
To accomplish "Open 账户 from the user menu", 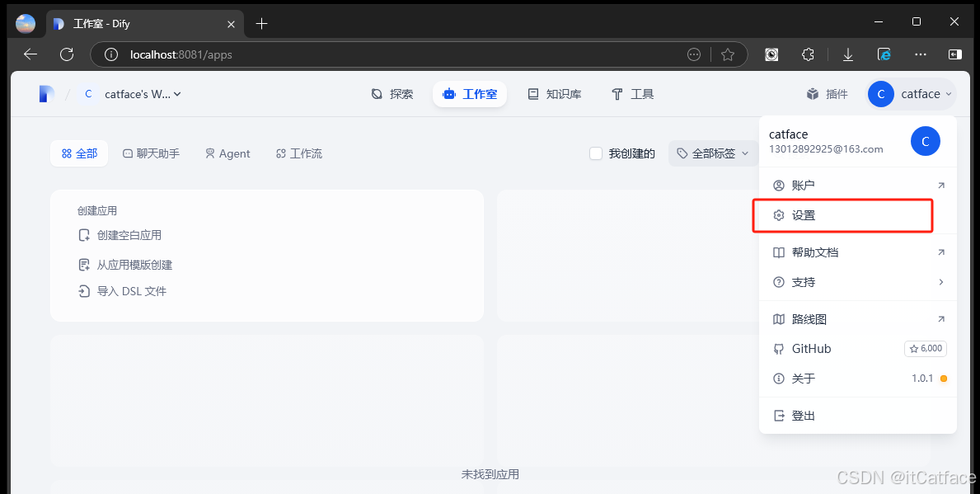I will 858,185.
